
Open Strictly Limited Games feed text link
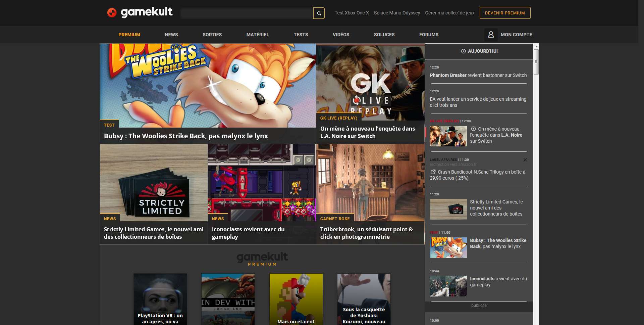click(496, 208)
